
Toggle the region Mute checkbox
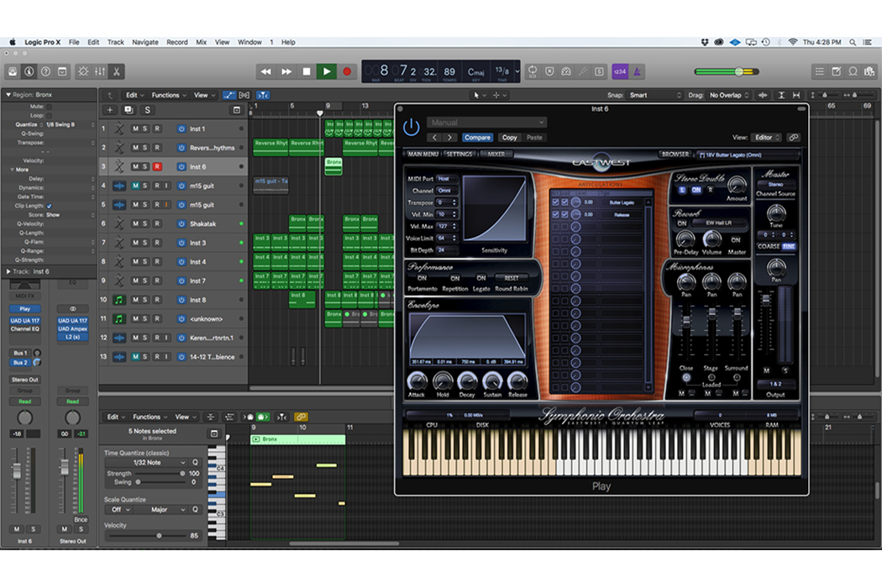pos(49,107)
